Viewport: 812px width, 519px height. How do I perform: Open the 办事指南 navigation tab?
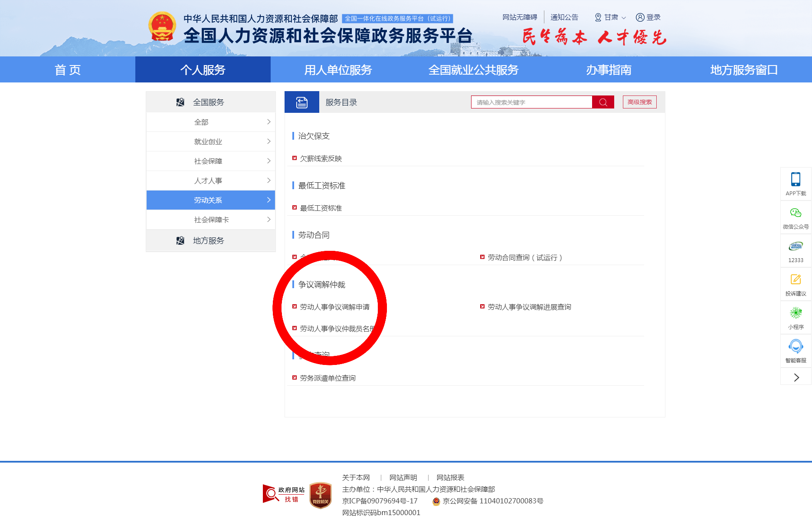[x=609, y=70]
